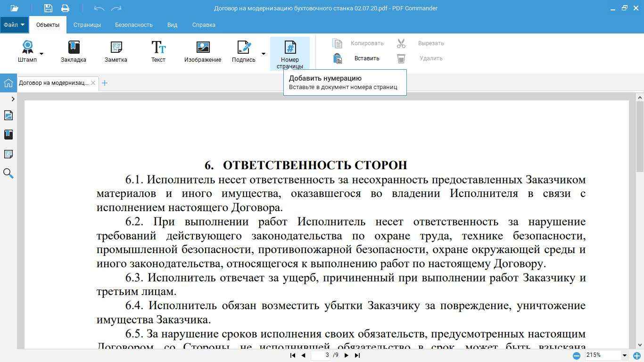Click the Удалить text label
Image resolution: width=644 pixels, height=362 pixels.
(x=431, y=58)
